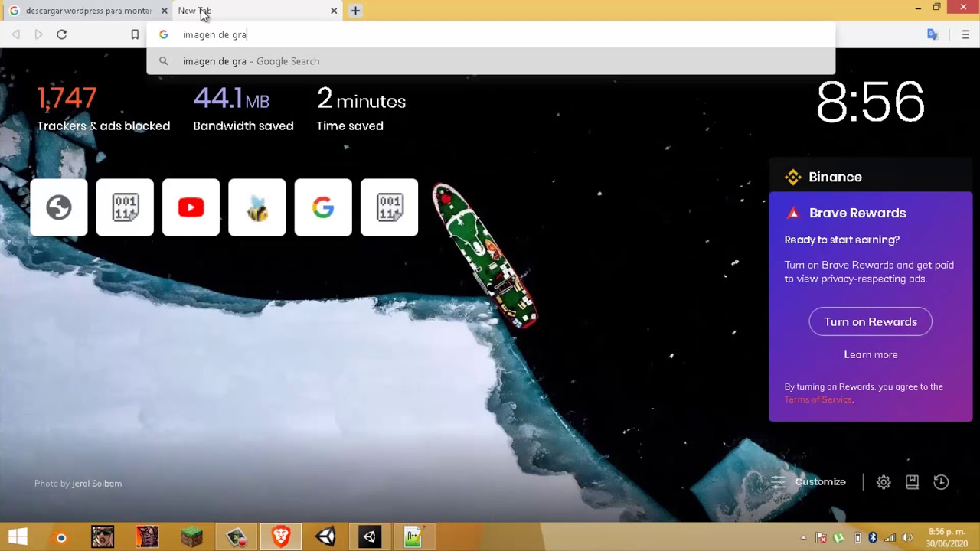Click the translate icon in toolbar
The image size is (980, 551).
pos(933,34)
